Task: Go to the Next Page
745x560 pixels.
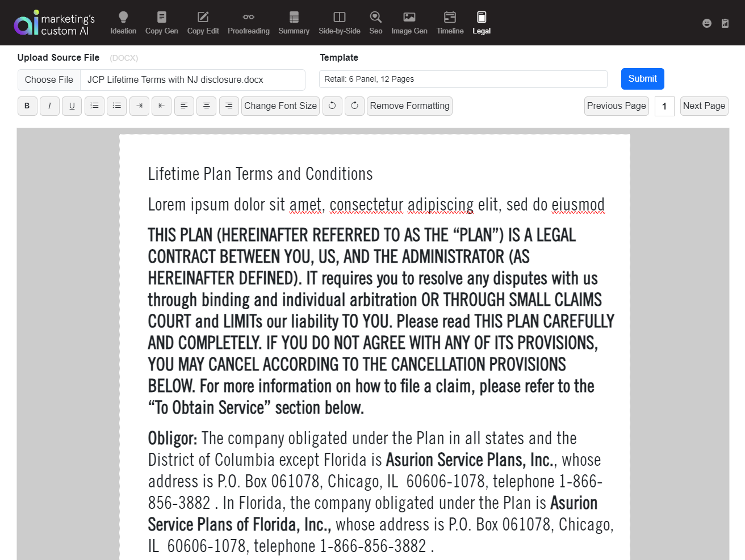Action: (704, 106)
